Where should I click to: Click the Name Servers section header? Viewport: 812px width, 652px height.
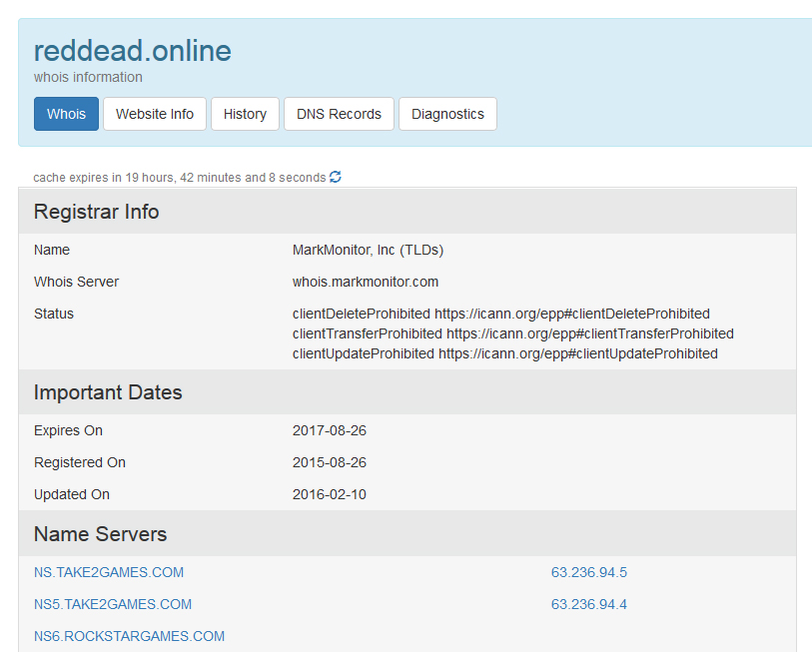[407, 534]
